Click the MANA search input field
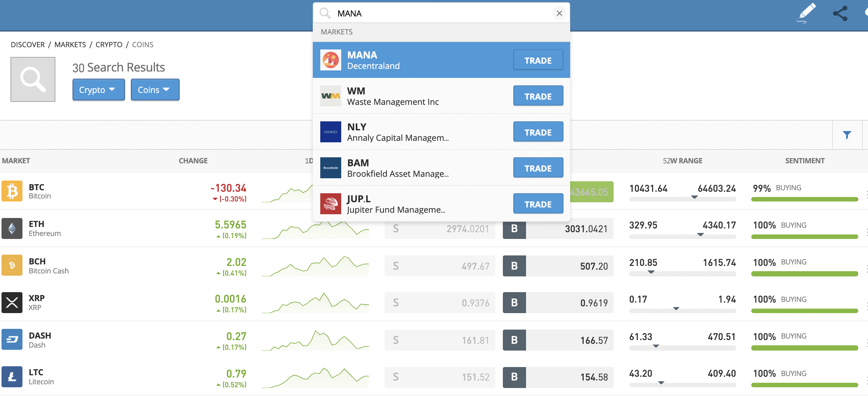Viewport: 868px width, 397px height. point(441,13)
